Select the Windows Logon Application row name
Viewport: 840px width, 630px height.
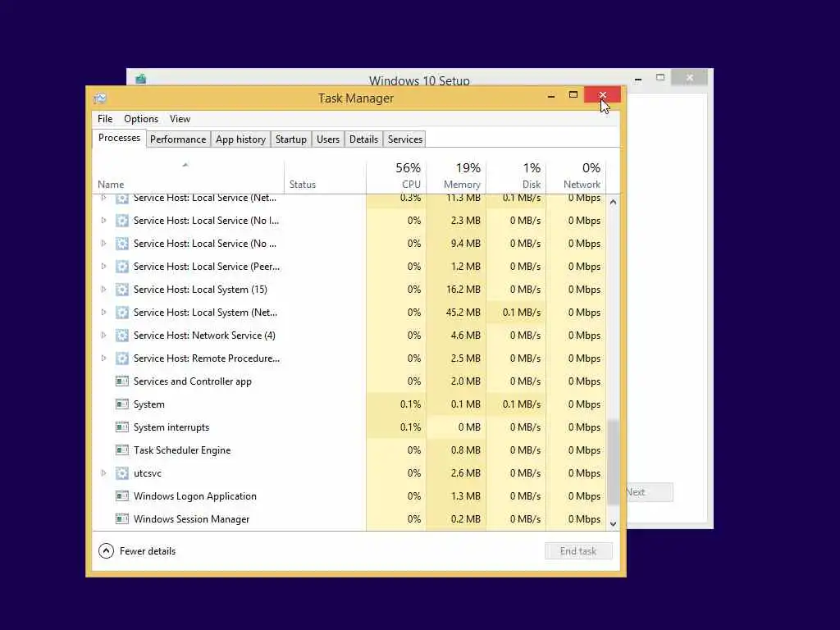195,496
